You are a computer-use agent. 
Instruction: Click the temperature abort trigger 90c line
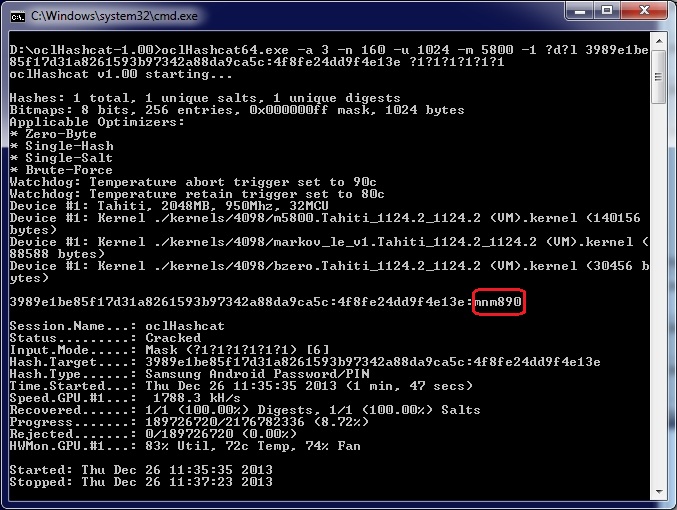pos(193,182)
